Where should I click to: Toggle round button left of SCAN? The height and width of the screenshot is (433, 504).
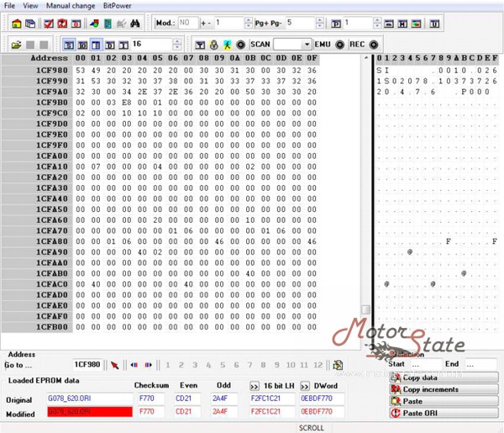point(241,45)
